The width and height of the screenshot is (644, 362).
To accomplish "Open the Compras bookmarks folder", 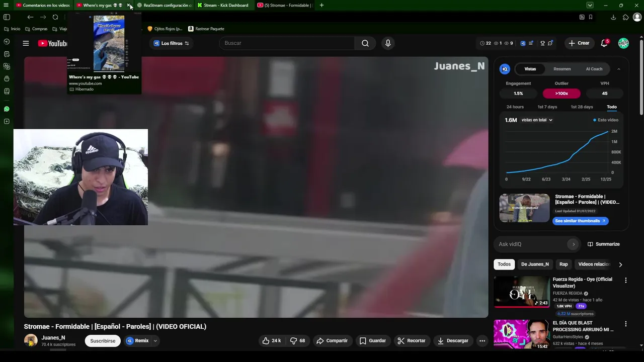I will (x=36, y=29).
